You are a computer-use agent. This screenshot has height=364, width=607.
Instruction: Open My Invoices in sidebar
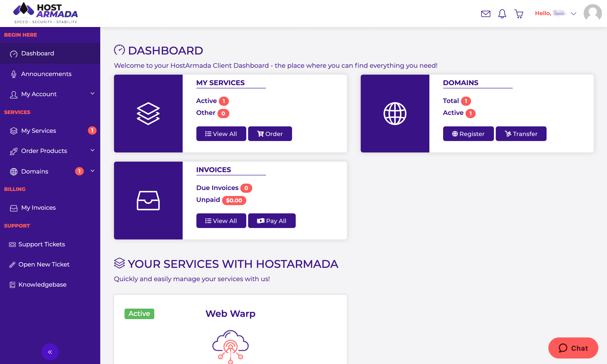(50, 208)
